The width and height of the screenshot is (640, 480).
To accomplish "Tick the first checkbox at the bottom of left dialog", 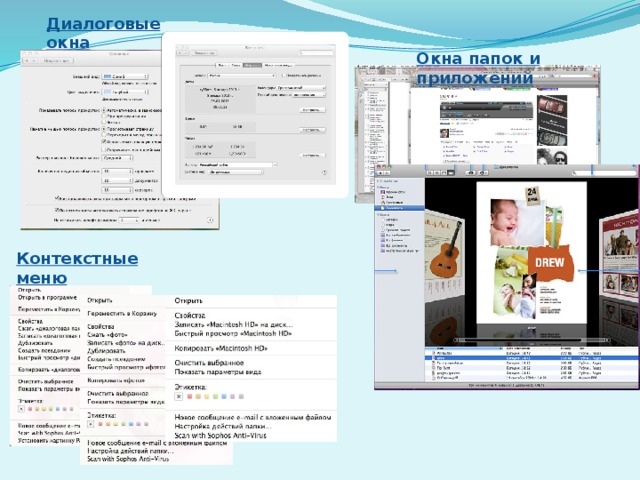I will pos(57,199).
